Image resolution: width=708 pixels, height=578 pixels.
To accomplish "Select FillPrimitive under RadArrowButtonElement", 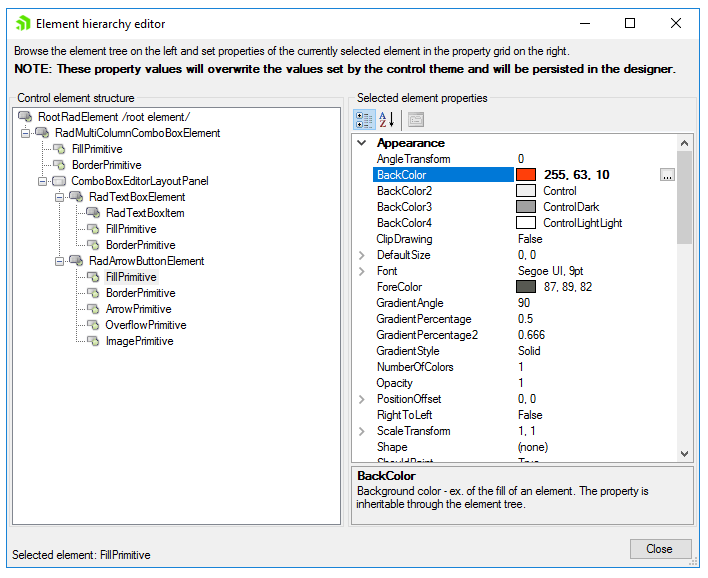I will pyautogui.click(x=131, y=277).
